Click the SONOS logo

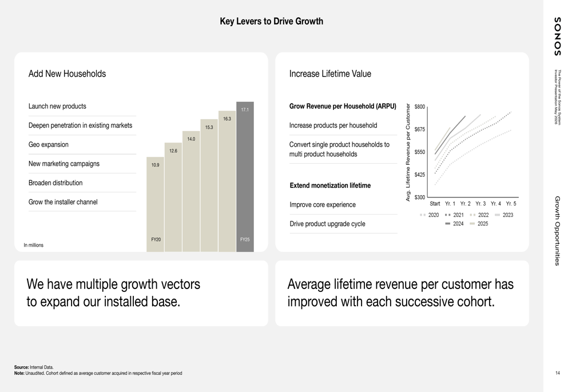point(557,37)
